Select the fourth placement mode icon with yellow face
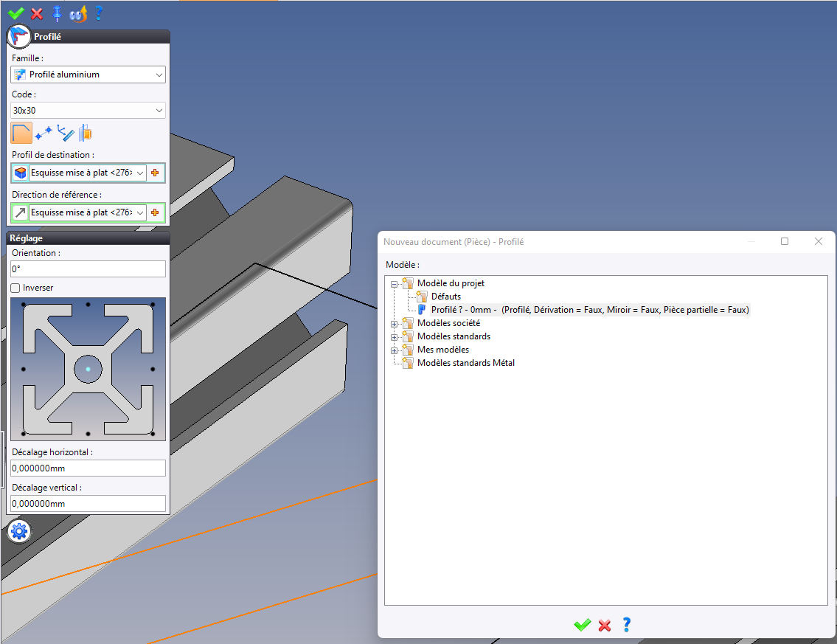Screen dimensions: 837x644 pos(86,133)
